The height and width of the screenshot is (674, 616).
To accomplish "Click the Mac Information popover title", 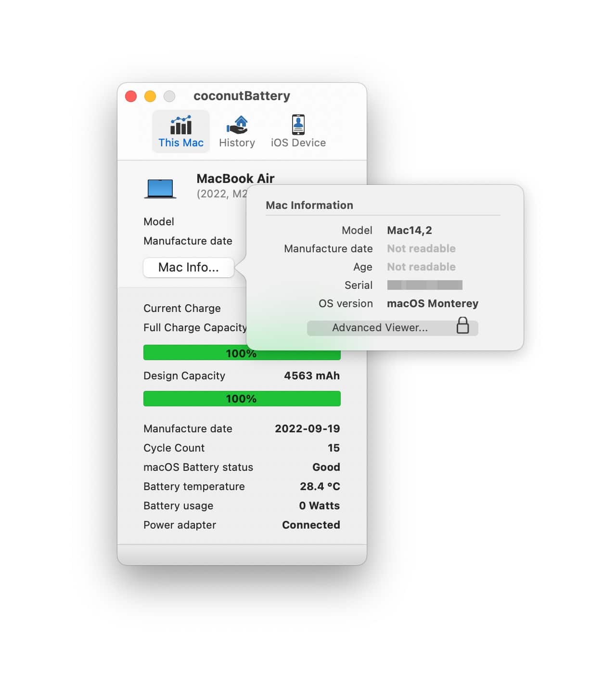I will point(309,205).
